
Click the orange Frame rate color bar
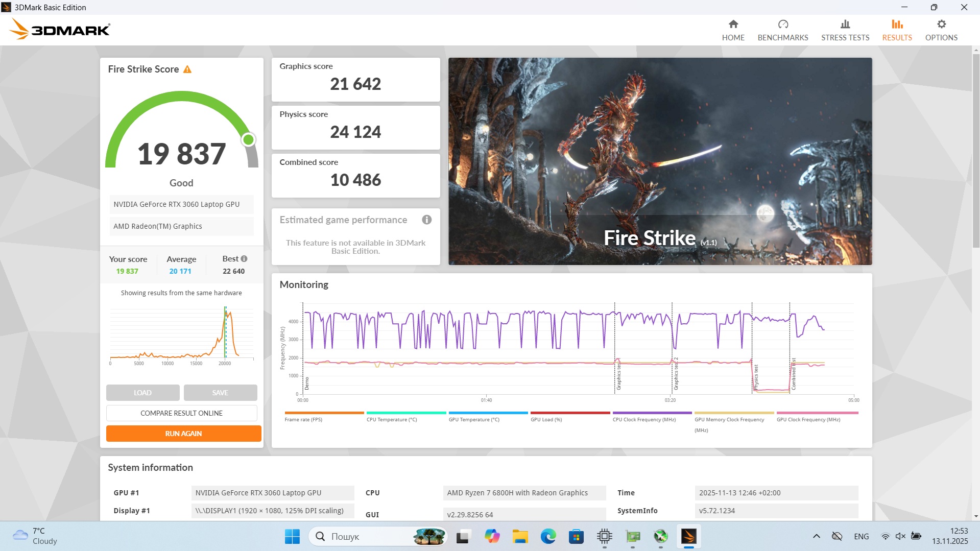pyautogui.click(x=324, y=412)
